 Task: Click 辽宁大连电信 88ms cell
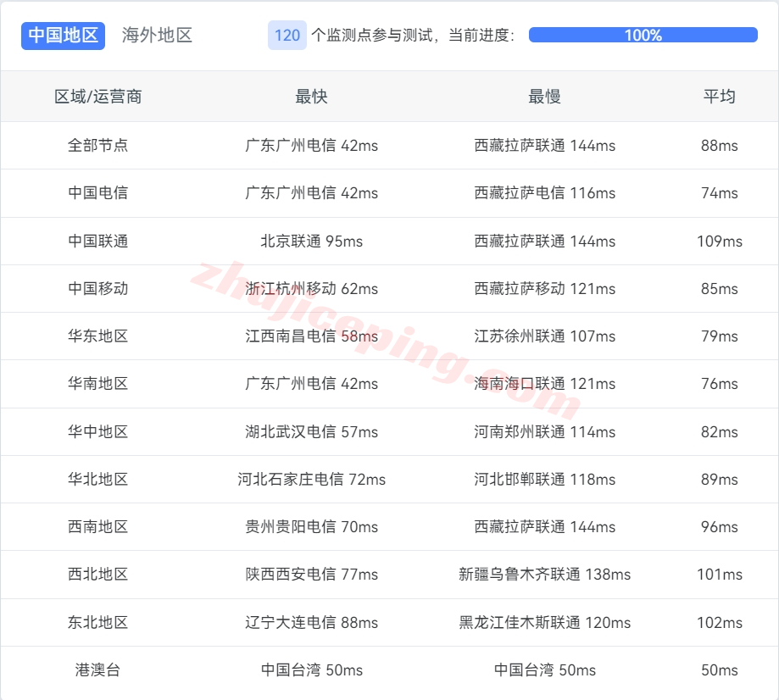pyautogui.click(x=311, y=623)
